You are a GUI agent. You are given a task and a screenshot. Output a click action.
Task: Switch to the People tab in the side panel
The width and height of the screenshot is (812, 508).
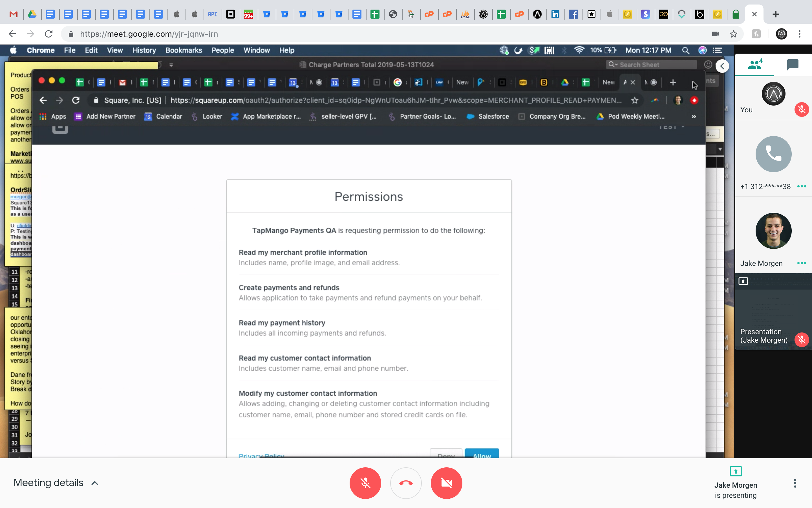pos(754,64)
